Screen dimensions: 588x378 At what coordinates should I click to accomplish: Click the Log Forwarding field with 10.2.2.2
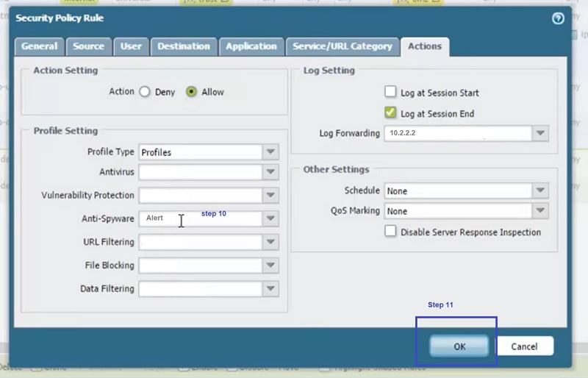click(x=458, y=133)
